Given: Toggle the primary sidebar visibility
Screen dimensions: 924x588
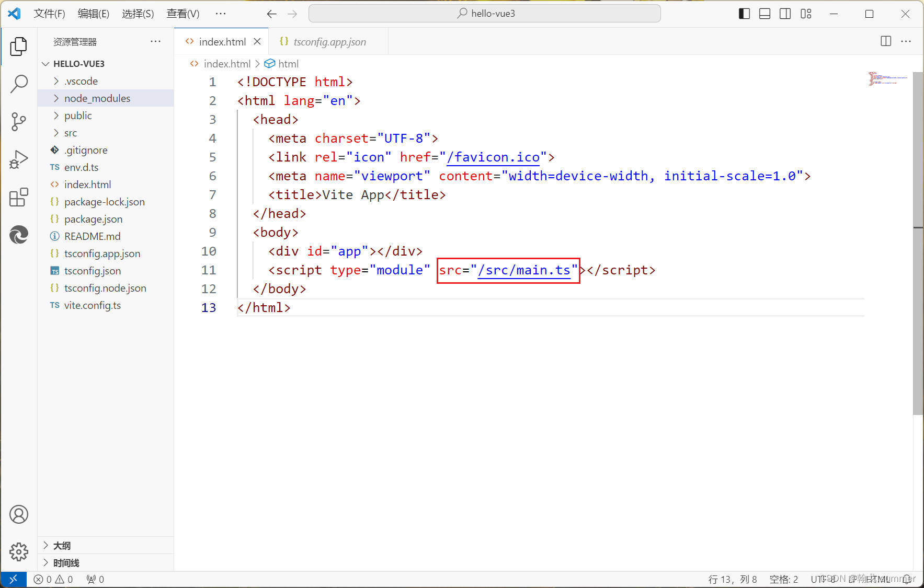Looking at the screenshot, I should click(744, 14).
